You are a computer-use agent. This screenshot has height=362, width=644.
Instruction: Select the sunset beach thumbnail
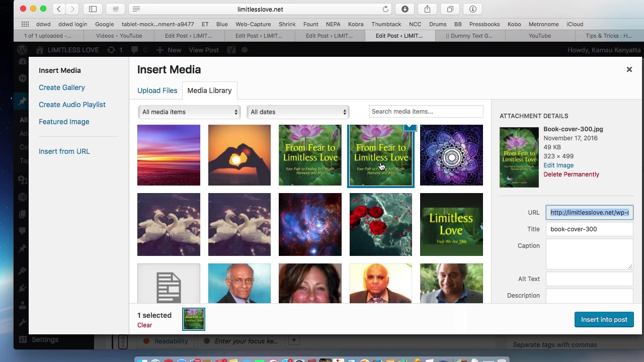tap(169, 155)
